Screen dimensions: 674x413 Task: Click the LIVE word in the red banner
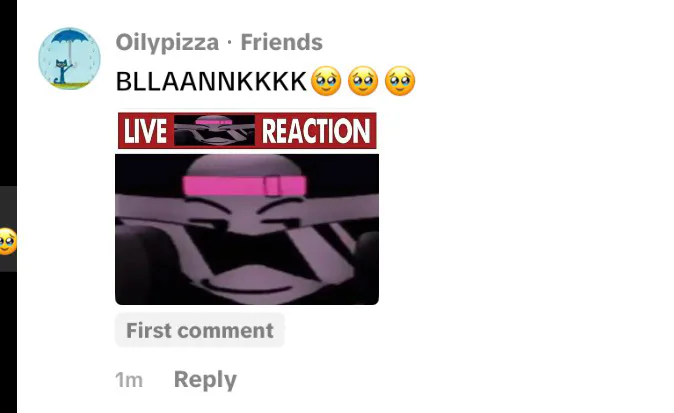[145, 131]
